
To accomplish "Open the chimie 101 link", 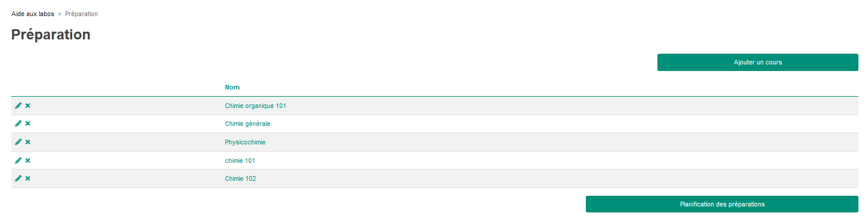I will click(240, 161).
